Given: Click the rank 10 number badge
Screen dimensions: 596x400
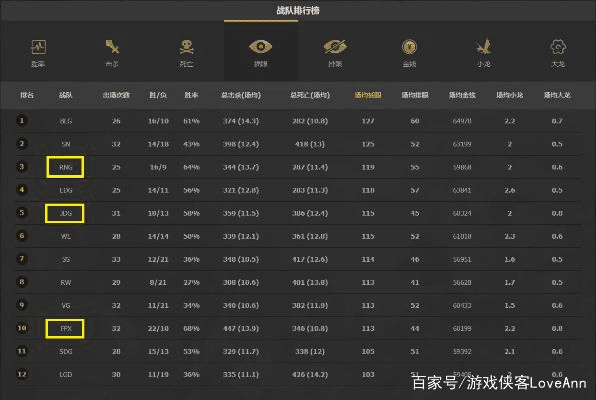Looking at the screenshot, I should pos(22,328).
